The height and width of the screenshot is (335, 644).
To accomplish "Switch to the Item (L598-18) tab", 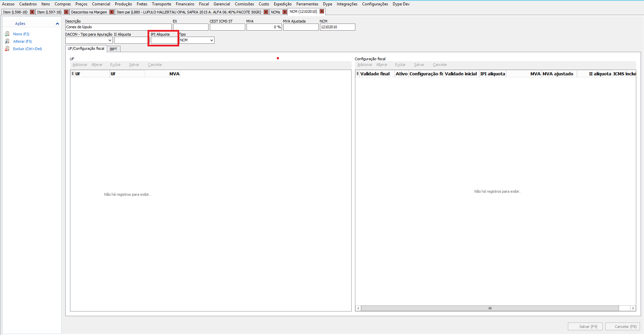I will (x=15, y=12).
